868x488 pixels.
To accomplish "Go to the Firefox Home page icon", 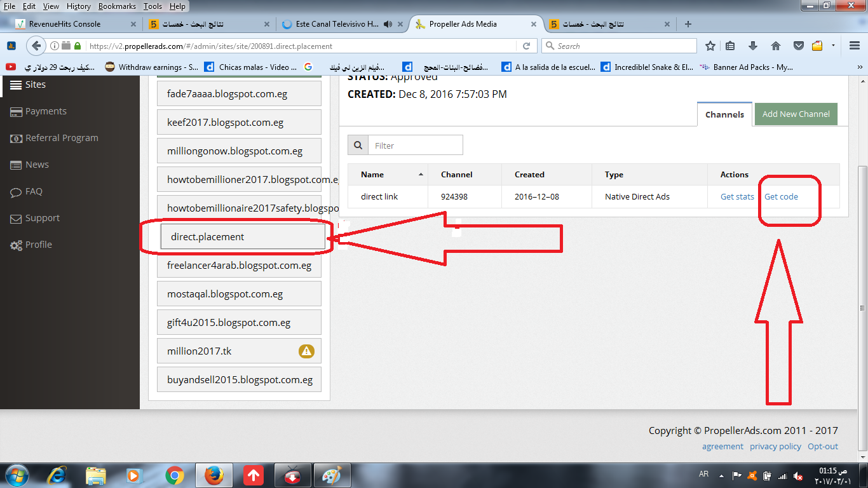I will pyautogui.click(x=775, y=46).
